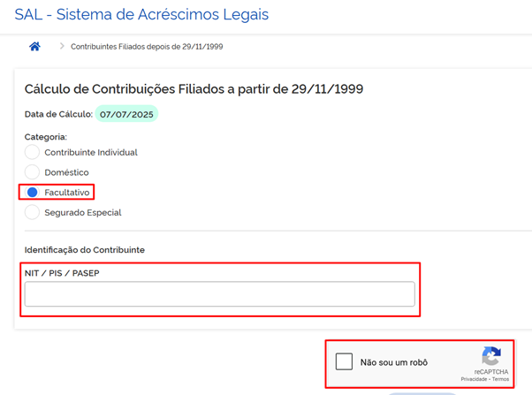Open SAL - Sistema de Acréscimos Legais title
This screenshot has width=532, height=395.
tap(141, 15)
